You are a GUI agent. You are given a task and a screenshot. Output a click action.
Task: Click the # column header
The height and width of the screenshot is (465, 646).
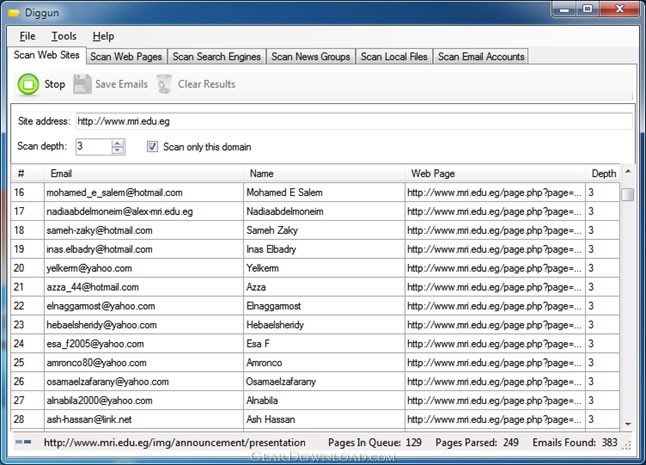click(x=27, y=173)
